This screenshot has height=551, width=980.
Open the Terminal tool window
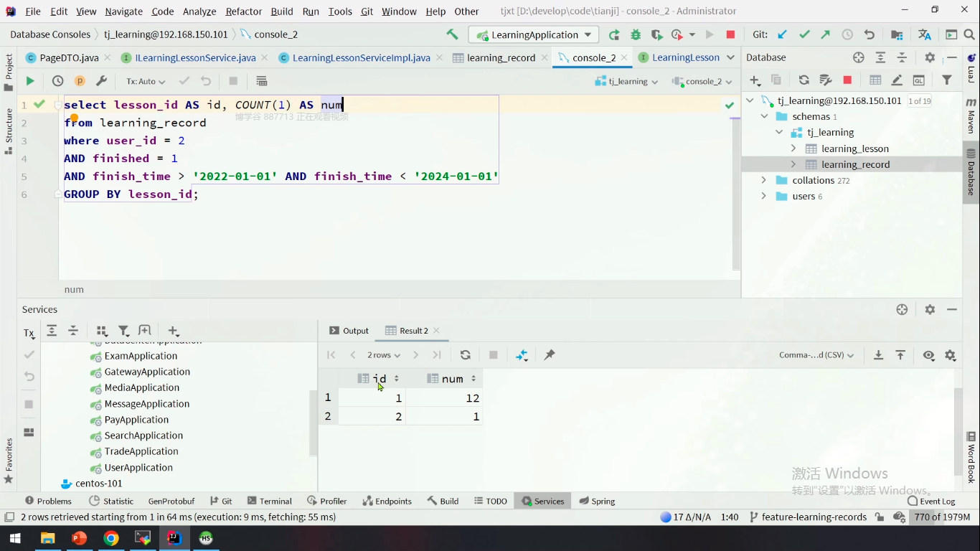pos(269,501)
